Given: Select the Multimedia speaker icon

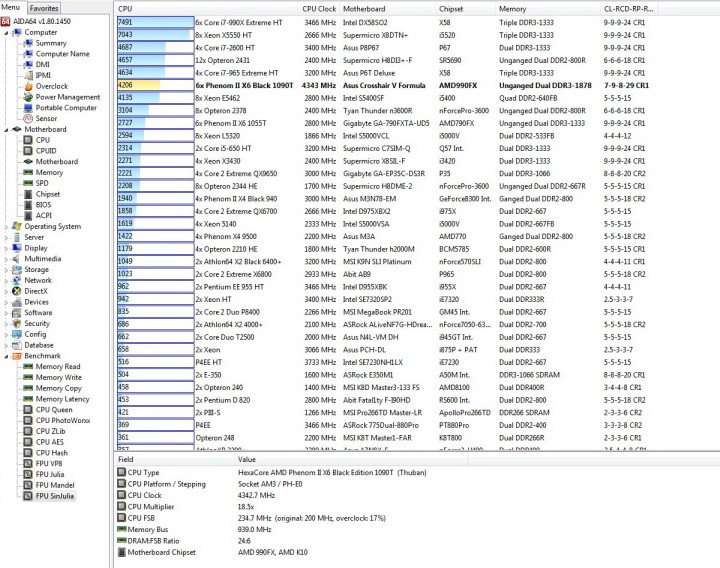Looking at the screenshot, I should (x=17, y=259).
